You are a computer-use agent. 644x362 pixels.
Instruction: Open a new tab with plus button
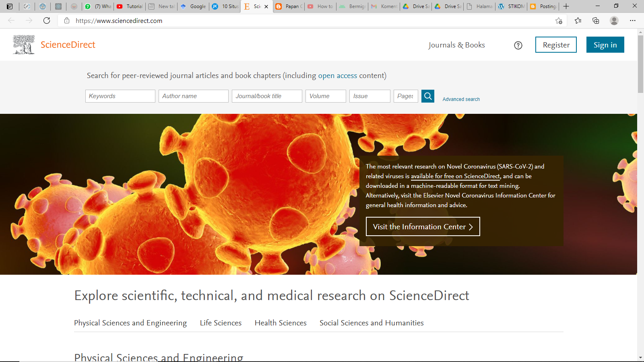point(566,6)
